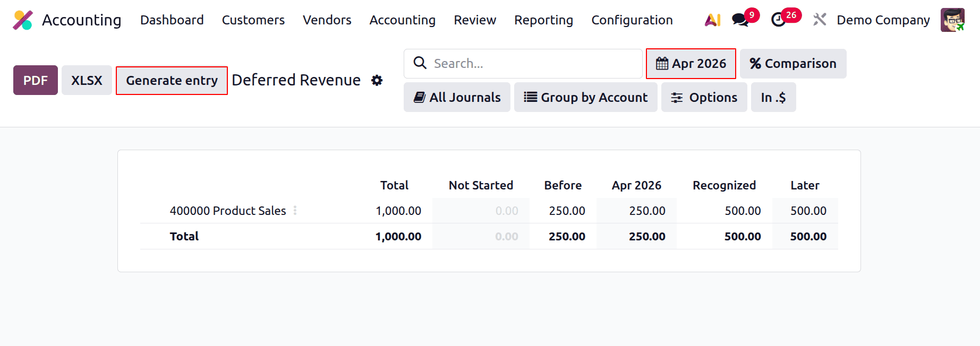Viewport: 980px width, 346px height.
Task: Open the AI assistant icon
Action: 712,20
